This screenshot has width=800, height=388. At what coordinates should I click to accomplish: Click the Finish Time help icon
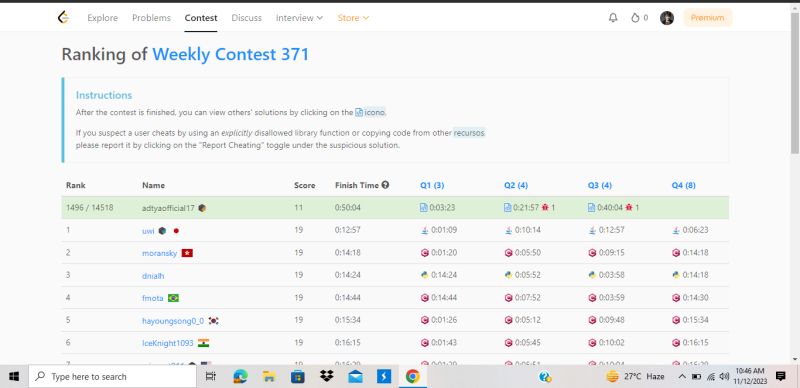[385, 185]
